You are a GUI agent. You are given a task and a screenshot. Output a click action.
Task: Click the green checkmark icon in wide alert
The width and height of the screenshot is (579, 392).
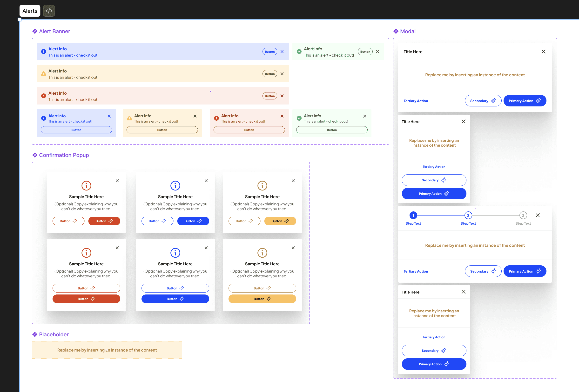point(299,52)
